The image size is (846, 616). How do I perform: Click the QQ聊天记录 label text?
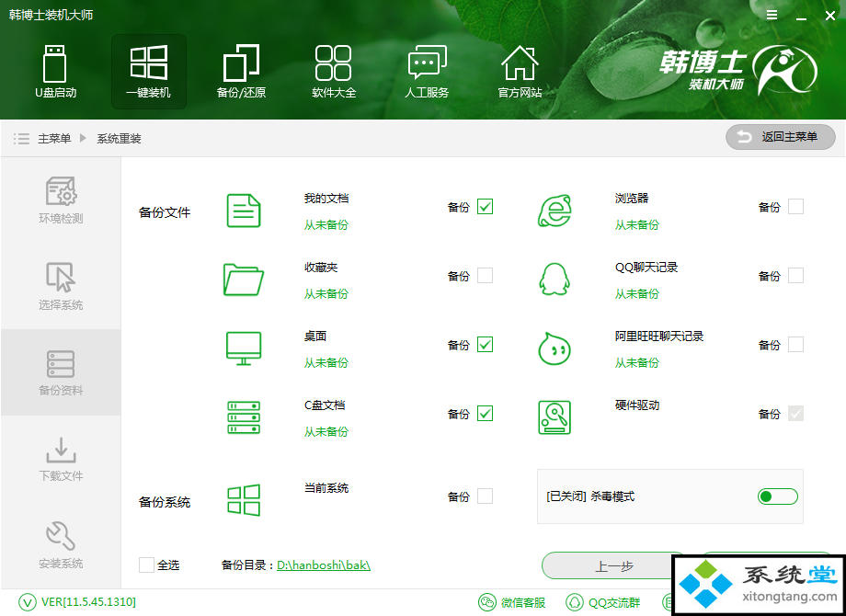[646, 268]
